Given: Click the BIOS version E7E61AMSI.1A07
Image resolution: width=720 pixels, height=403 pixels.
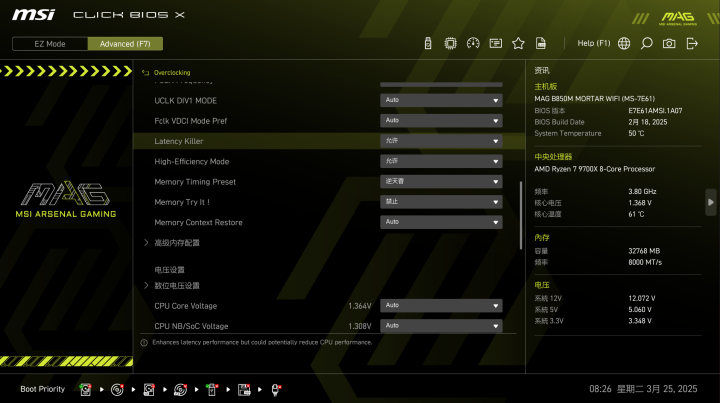Looking at the screenshot, I should [x=655, y=111].
